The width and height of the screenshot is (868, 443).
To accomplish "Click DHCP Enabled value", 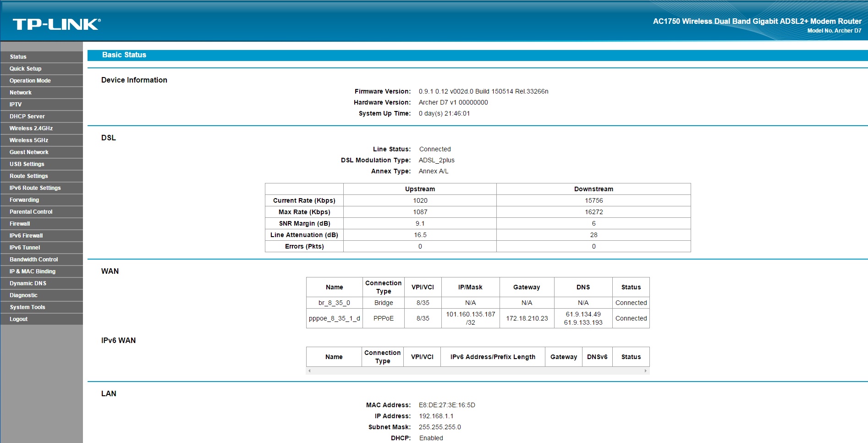I will tap(431, 438).
